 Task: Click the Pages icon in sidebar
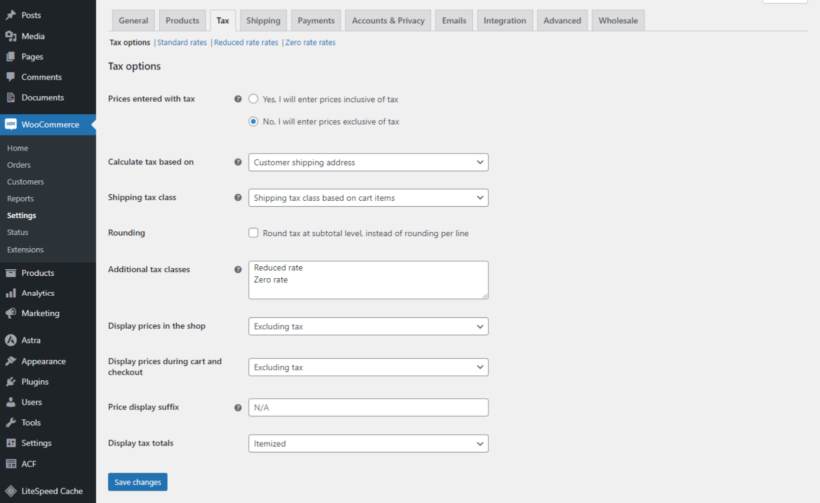[10, 56]
